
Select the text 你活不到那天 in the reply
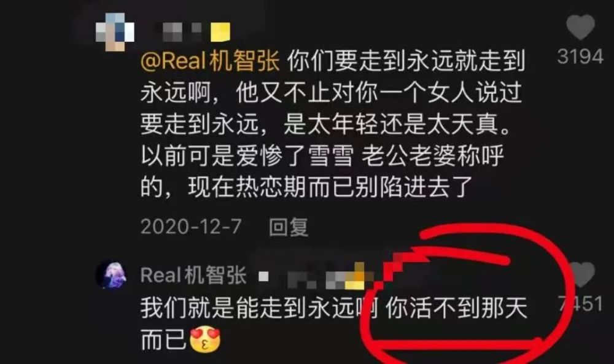coord(456,308)
